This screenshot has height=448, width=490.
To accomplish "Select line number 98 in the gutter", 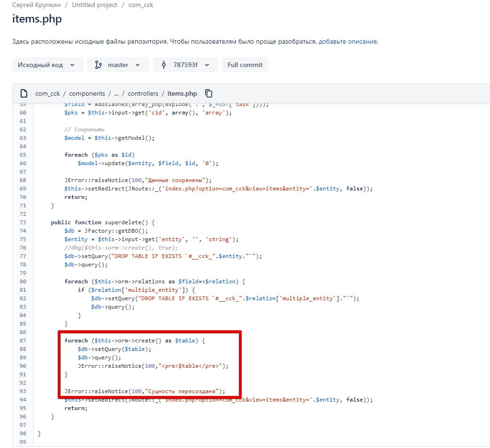I will point(23,433).
